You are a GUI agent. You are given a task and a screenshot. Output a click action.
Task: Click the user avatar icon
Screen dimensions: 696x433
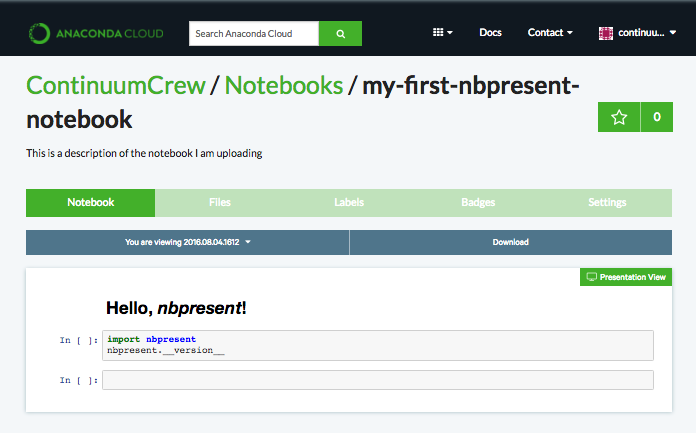pyautogui.click(x=605, y=33)
